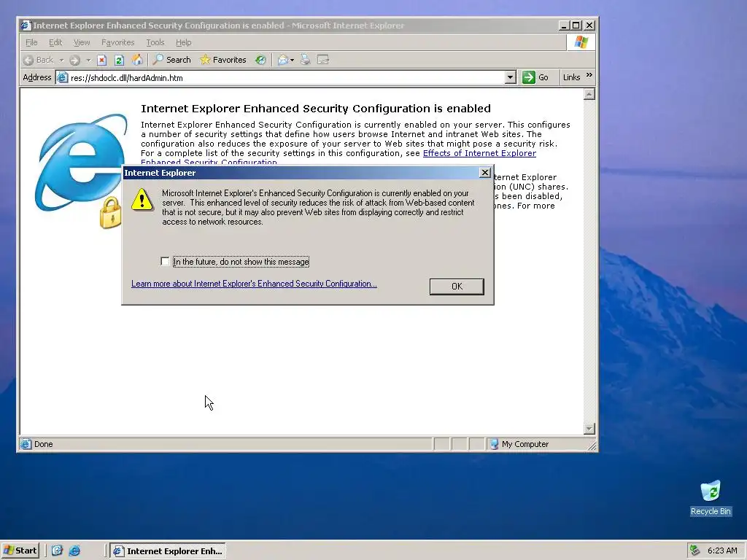
Task: Click the warning triangle icon in dialog
Action: tap(142, 200)
